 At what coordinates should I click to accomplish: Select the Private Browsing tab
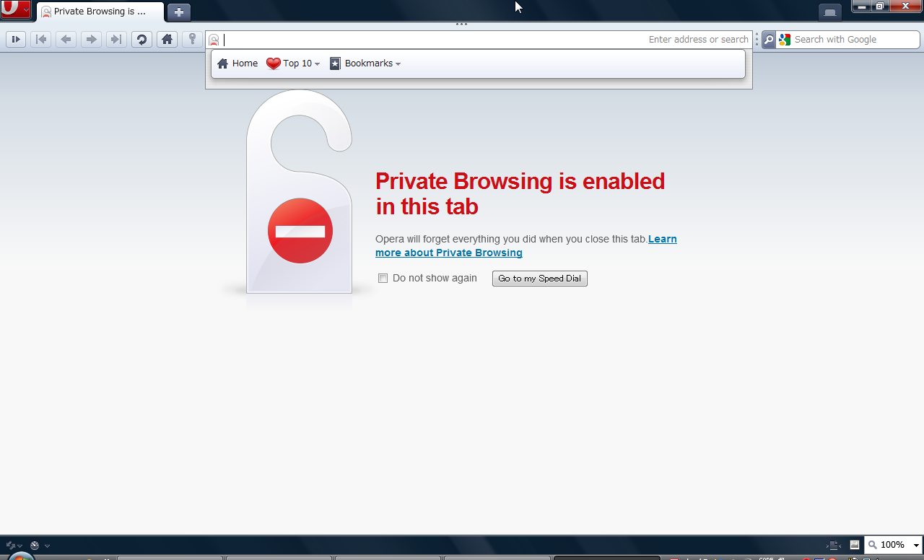[100, 12]
